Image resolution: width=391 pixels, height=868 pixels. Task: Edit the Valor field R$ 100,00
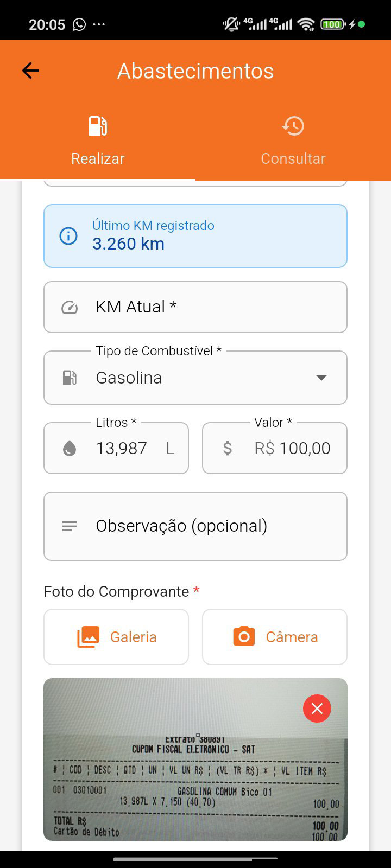coord(292,449)
